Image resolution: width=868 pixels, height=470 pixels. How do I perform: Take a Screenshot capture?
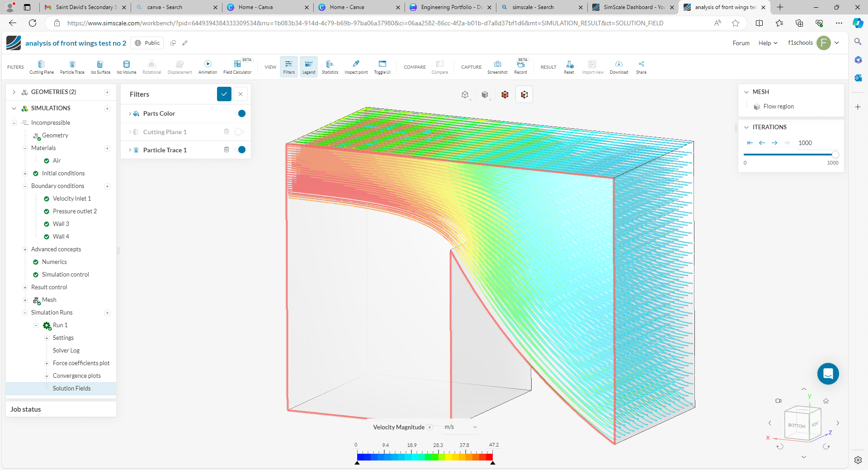click(x=497, y=67)
